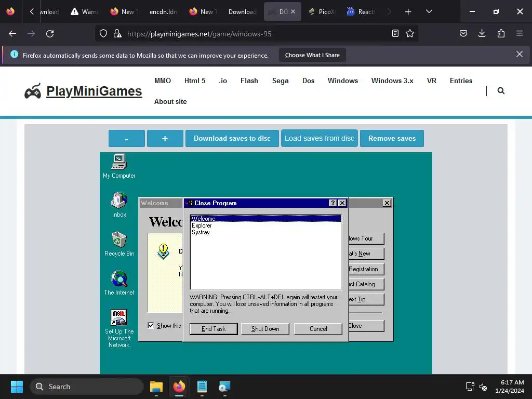Toggle the Show this checkbox in Welcome window
Viewport: 532px width, 399px height.
point(151,325)
